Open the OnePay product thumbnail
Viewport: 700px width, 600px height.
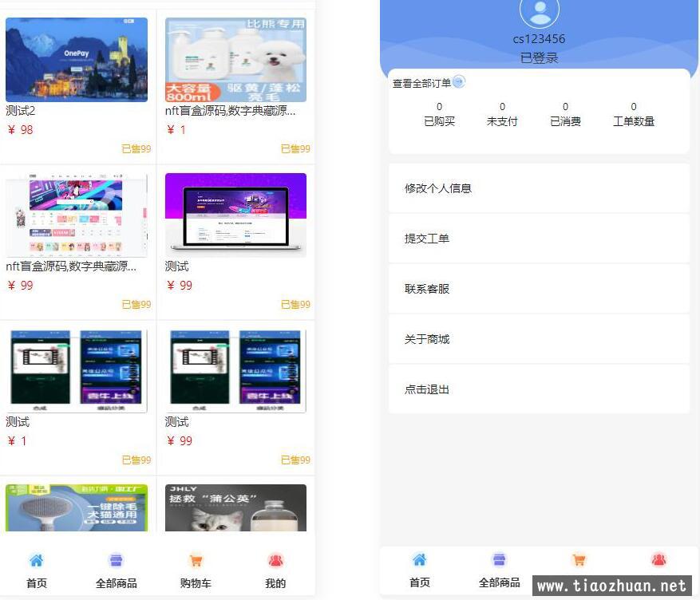[x=77, y=60]
